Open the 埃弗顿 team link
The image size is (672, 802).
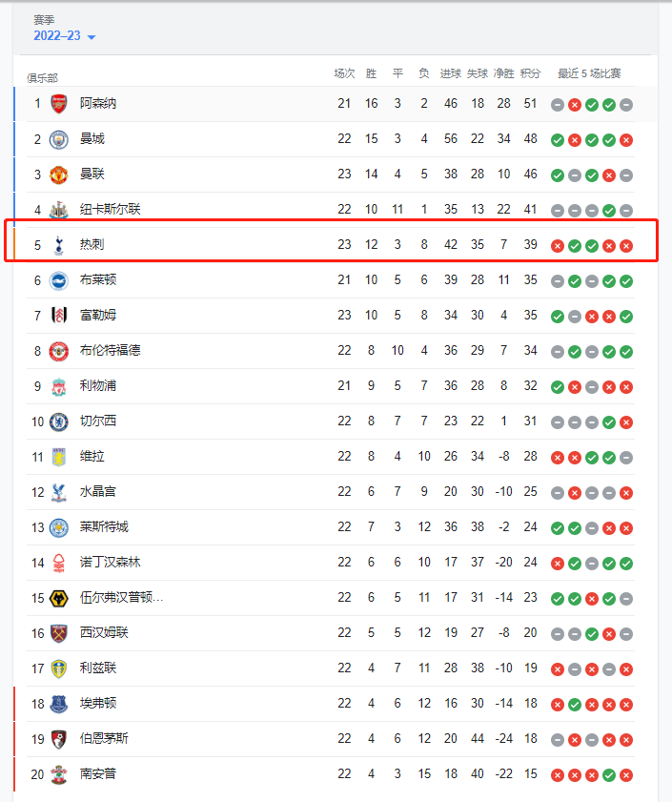(98, 704)
